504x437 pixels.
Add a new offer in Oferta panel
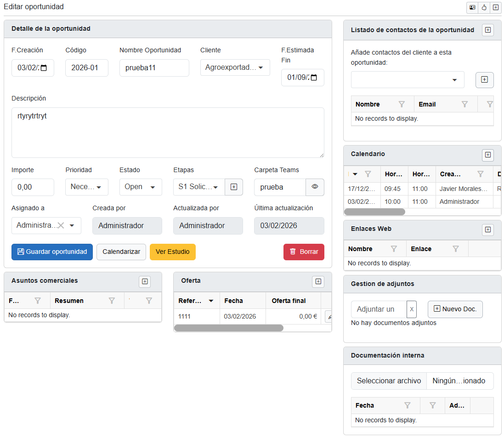[x=318, y=281]
